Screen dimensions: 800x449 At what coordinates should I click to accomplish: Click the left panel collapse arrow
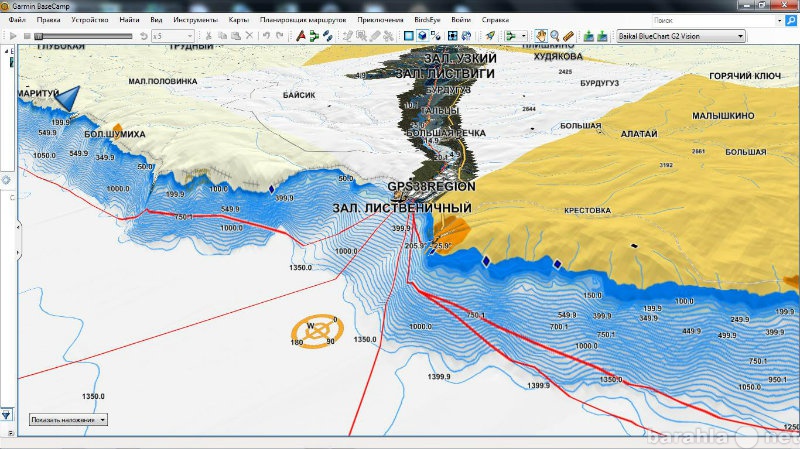click(x=18, y=227)
